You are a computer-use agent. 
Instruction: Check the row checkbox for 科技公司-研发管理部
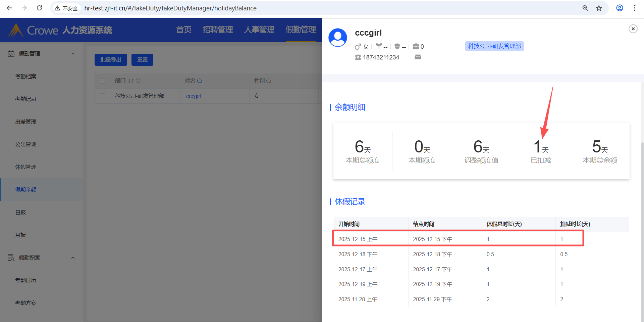pyautogui.click(x=103, y=96)
